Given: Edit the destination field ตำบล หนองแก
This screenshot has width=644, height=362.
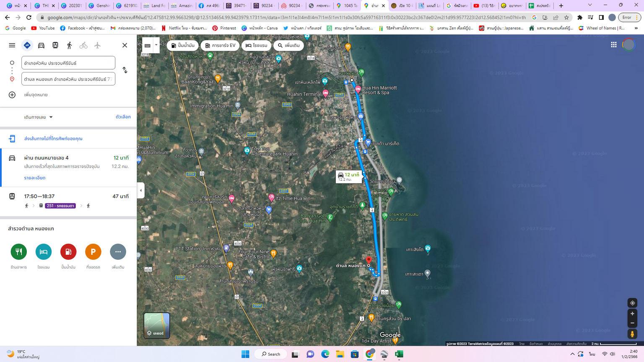Looking at the screenshot, I should tap(68, 79).
